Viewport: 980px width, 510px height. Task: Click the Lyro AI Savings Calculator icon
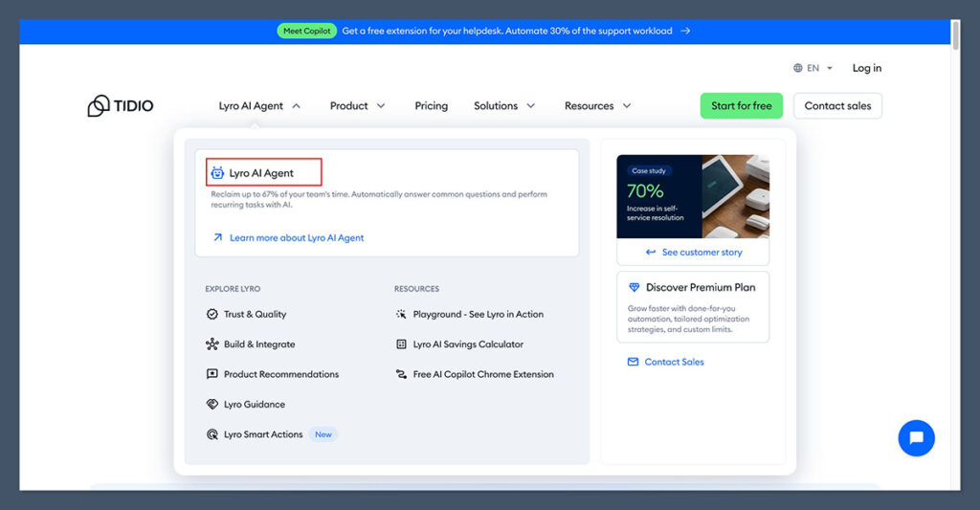[402, 344]
